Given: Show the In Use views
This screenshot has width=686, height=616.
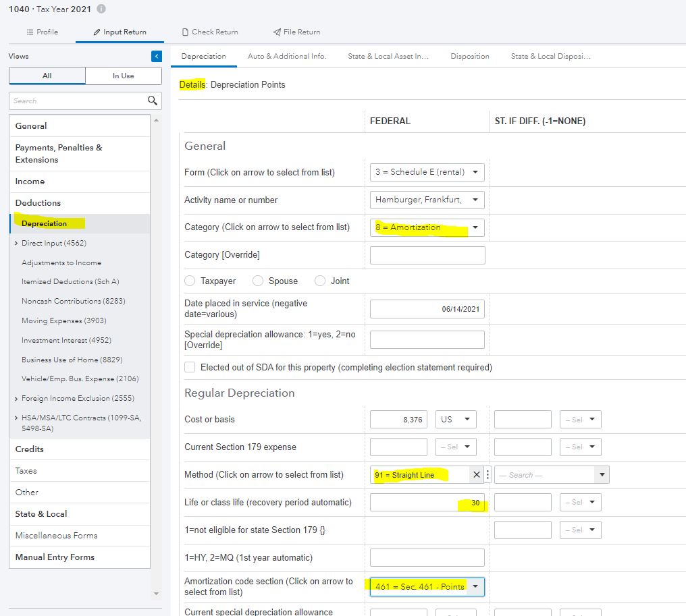Looking at the screenshot, I should click(123, 76).
